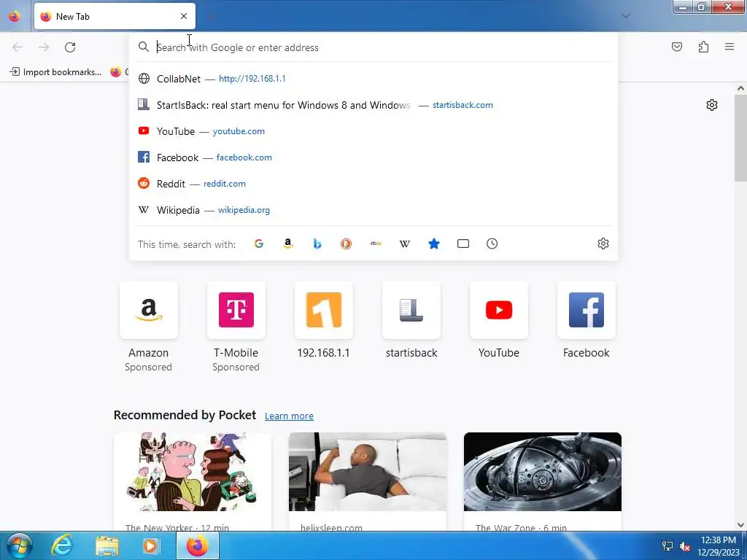
Task: Open The New Yorker Pocket story
Action: point(193,482)
